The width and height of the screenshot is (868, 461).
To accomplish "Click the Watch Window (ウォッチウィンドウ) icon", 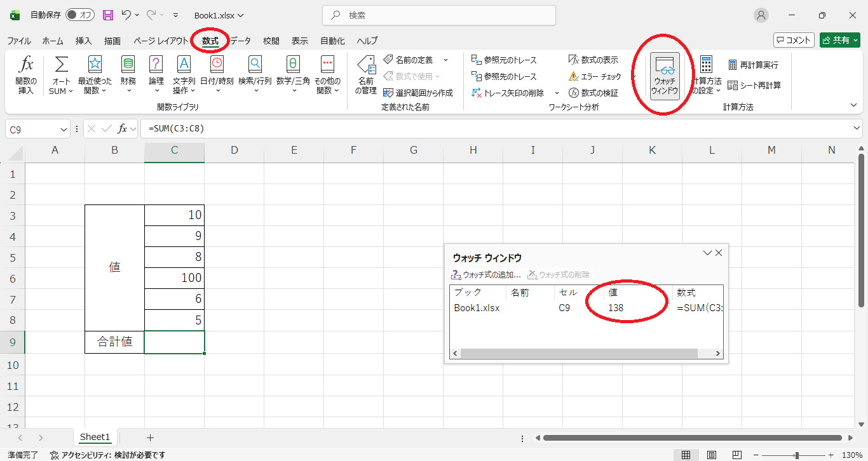I will click(x=665, y=76).
